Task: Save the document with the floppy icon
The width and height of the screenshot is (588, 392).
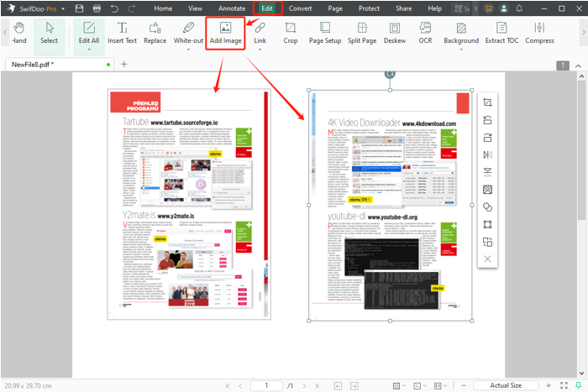Action: (x=79, y=8)
